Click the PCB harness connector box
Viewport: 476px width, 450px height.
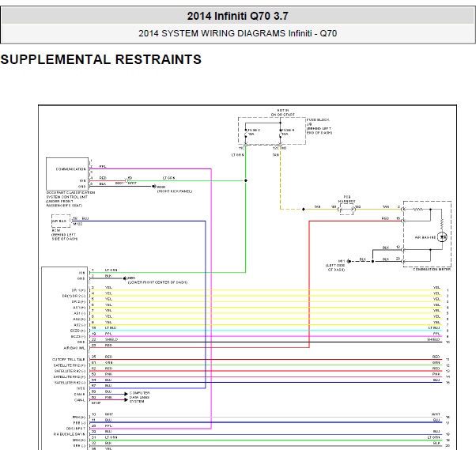pyautogui.click(x=346, y=209)
